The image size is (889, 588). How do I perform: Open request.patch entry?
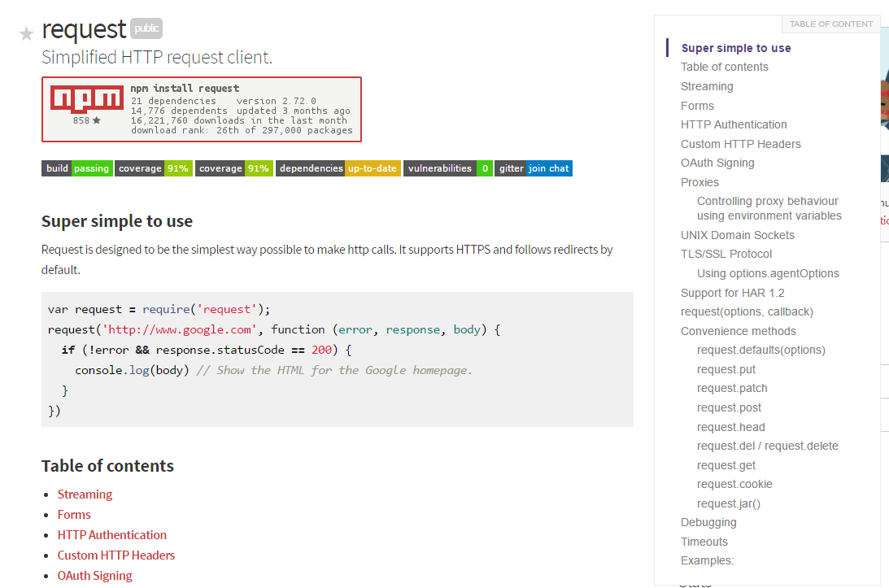point(732,389)
